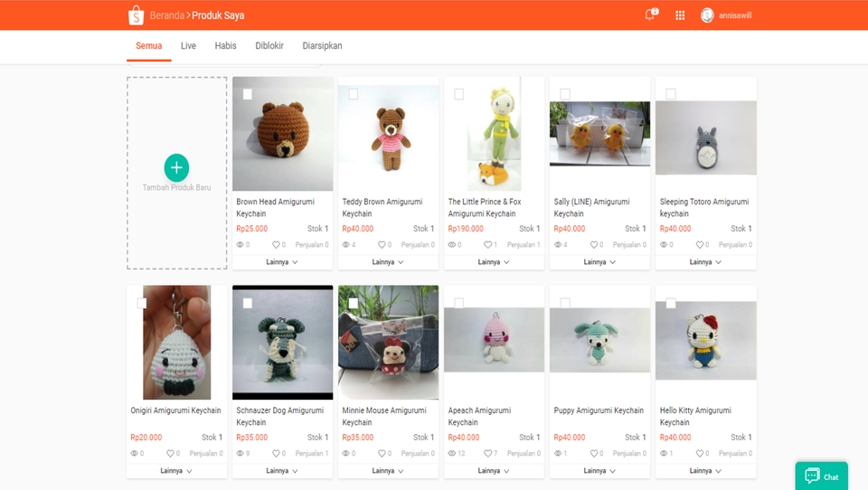Image resolution: width=868 pixels, height=490 pixels.
Task: Go back to Beranda breadcrumb
Action: point(166,15)
